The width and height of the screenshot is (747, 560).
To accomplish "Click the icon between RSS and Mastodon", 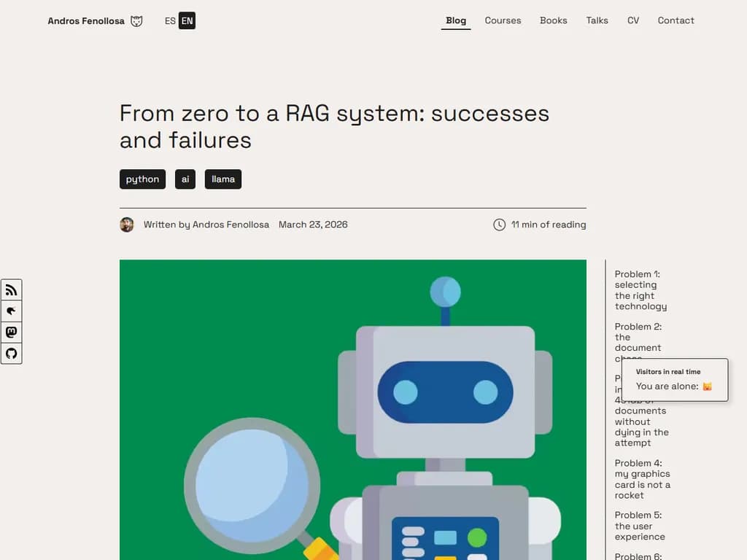I will point(11,311).
